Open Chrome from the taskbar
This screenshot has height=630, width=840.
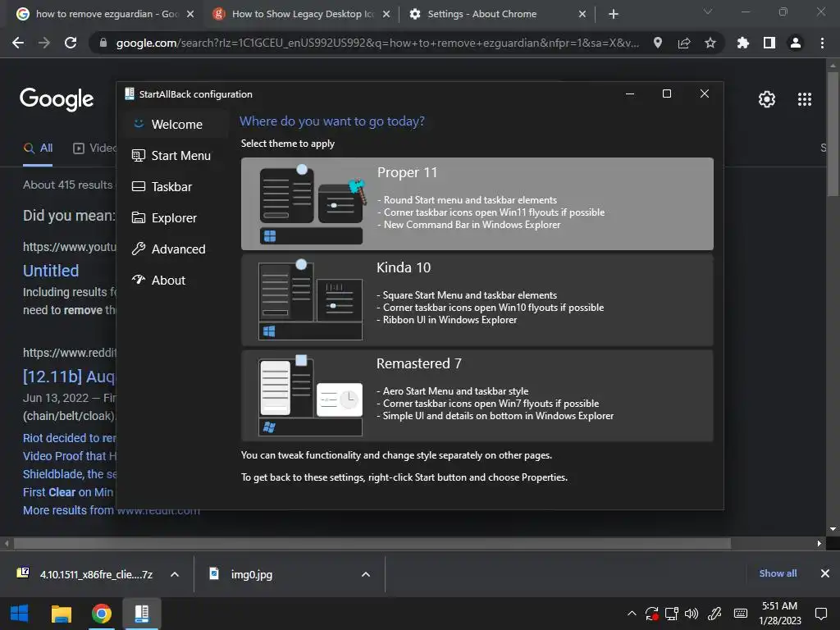(x=101, y=614)
